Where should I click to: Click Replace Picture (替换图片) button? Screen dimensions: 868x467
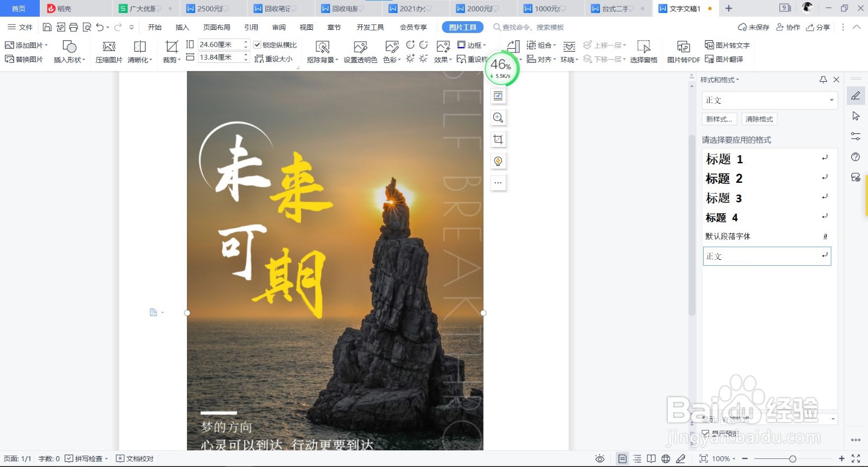click(24, 59)
